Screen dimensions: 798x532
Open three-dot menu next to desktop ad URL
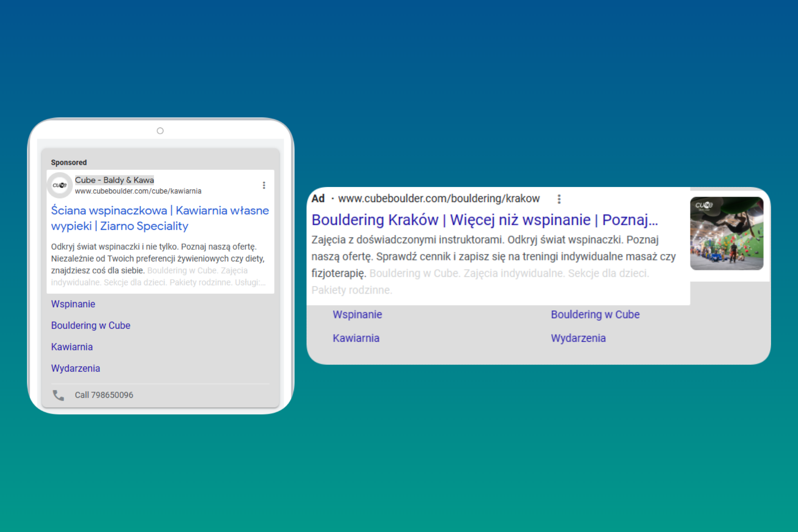pyautogui.click(x=559, y=199)
